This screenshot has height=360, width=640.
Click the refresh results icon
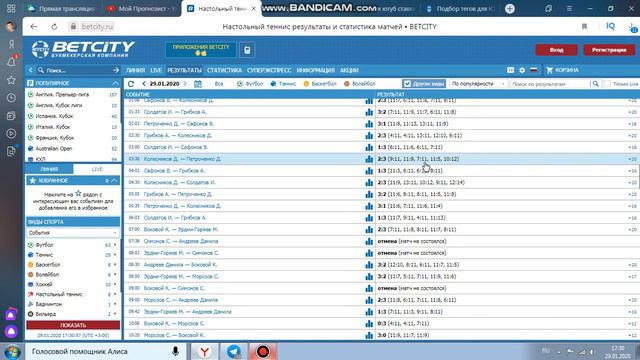pyautogui.click(x=131, y=84)
